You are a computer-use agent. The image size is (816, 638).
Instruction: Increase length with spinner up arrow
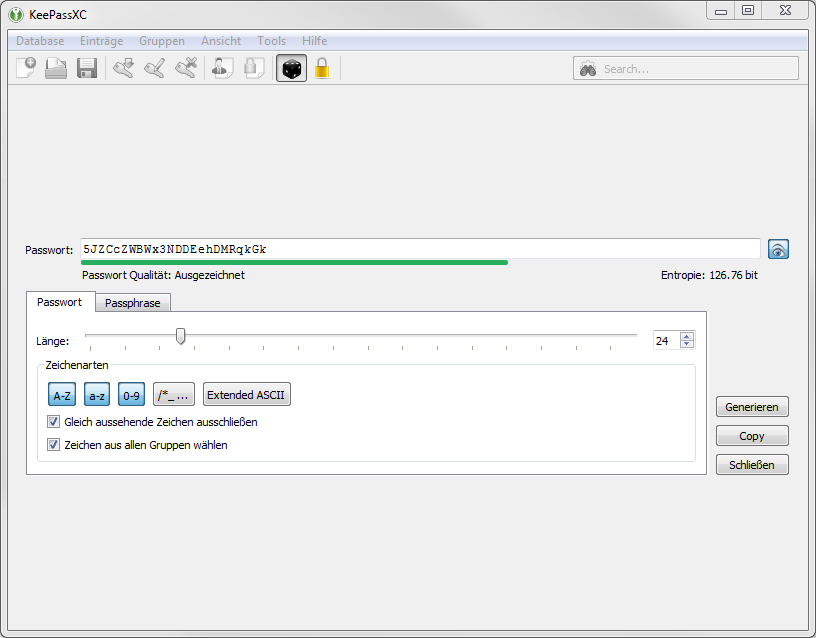[x=687, y=336]
